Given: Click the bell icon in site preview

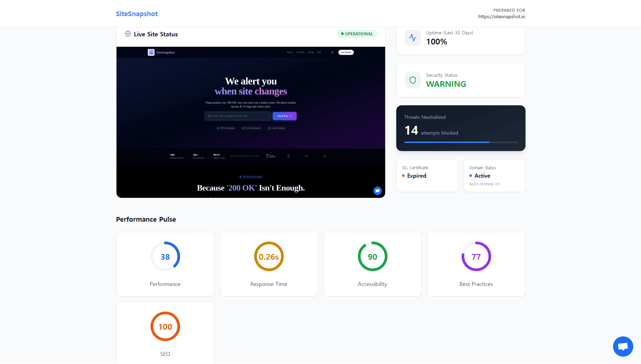Looking at the screenshot, I should coord(332,52).
